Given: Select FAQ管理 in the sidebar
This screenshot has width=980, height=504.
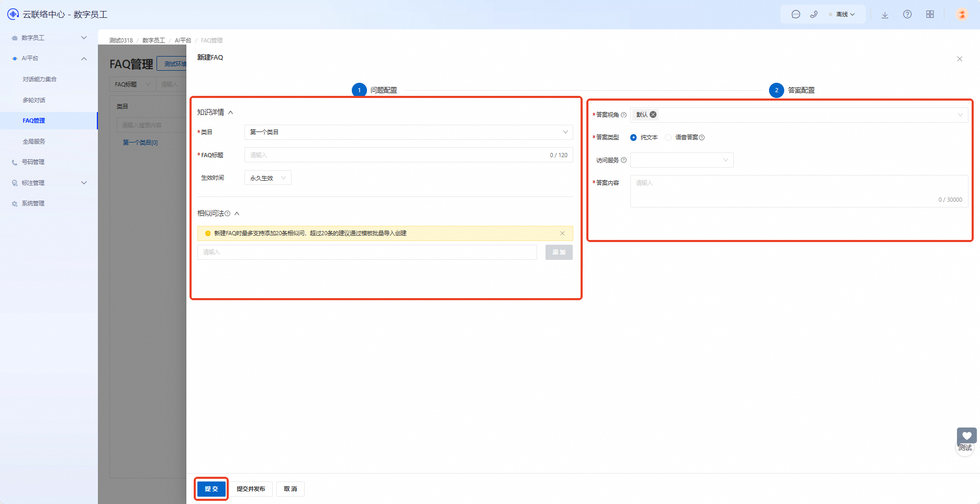Looking at the screenshot, I should [x=34, y=120].
